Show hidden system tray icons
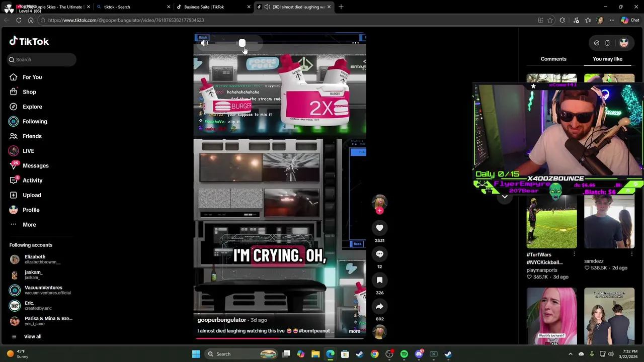This screenshot has height=362, width=644. tap(571, 354)
